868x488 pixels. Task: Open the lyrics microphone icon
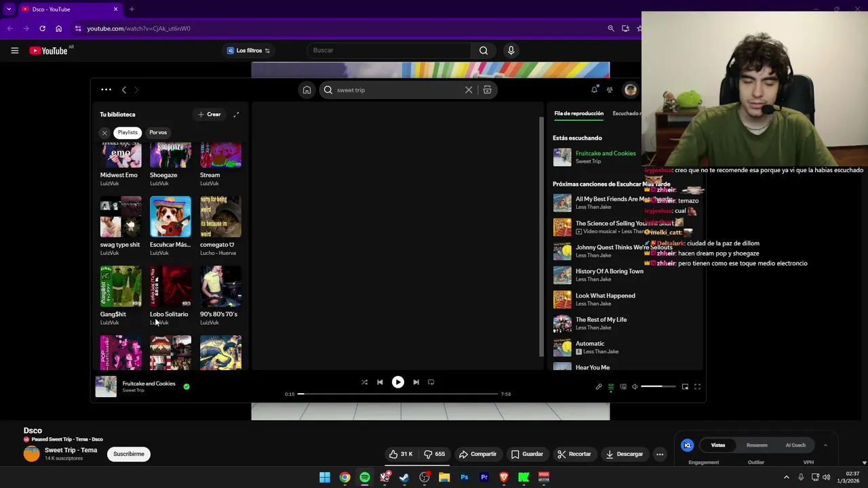599,387
